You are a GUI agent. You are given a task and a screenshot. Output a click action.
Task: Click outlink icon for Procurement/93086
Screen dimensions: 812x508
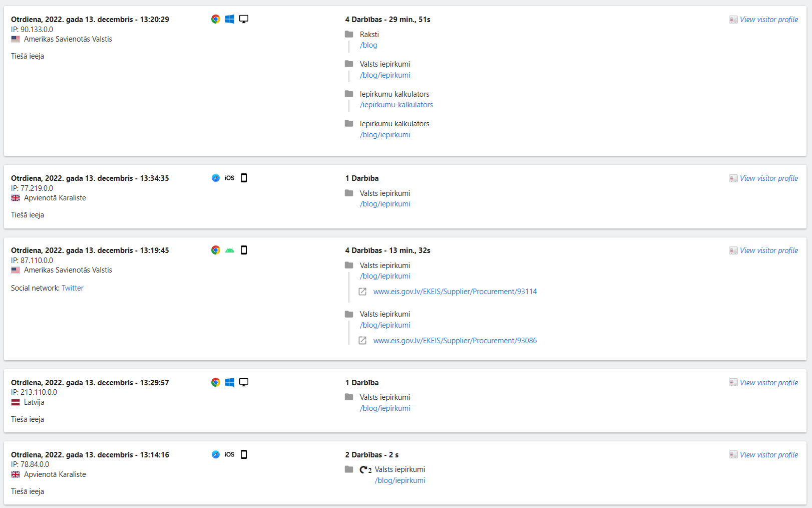[x=362, y=341]
